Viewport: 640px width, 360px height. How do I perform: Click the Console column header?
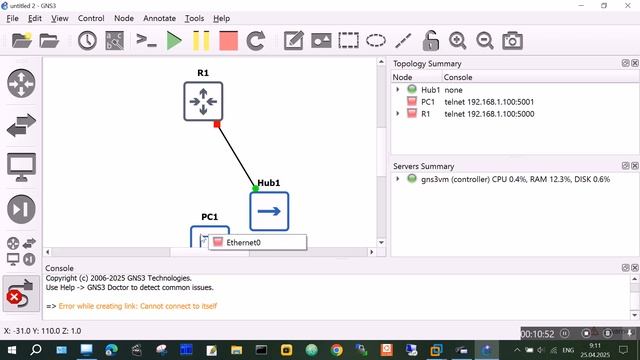(540, 77)
